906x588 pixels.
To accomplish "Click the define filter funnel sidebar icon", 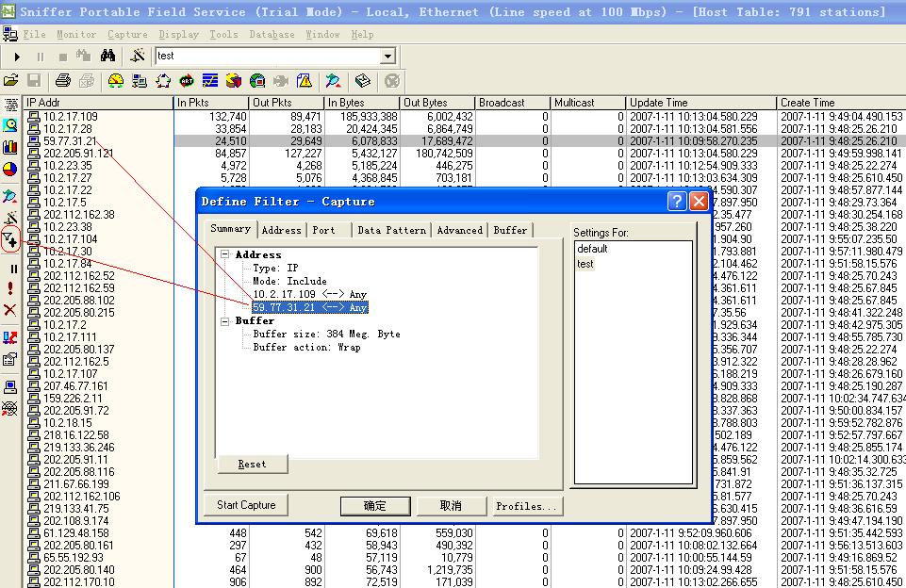I will pyautogui.click(x=10, y=239).
